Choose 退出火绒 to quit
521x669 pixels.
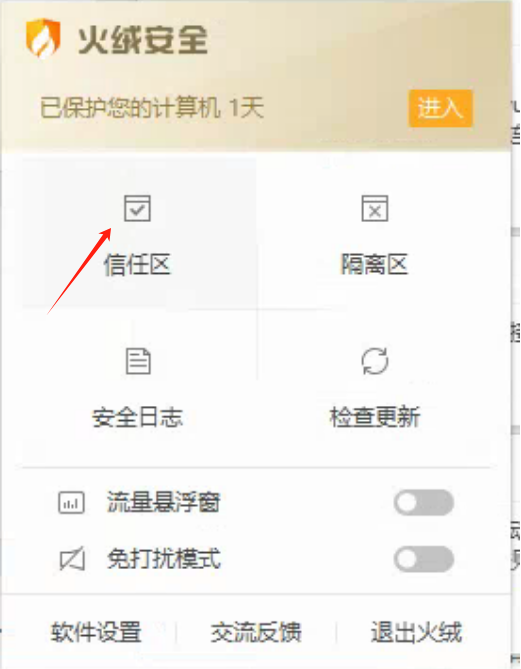[416, 632]
